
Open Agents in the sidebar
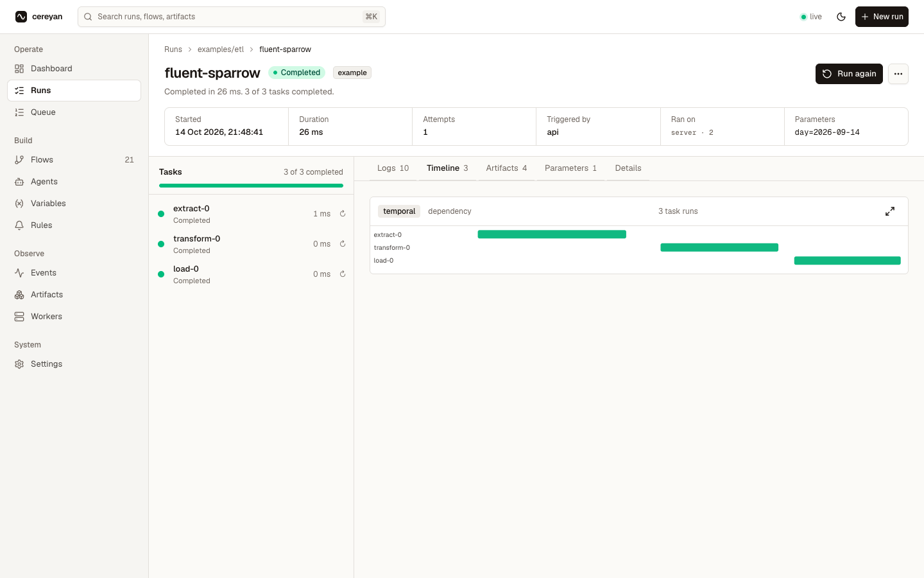74,182
